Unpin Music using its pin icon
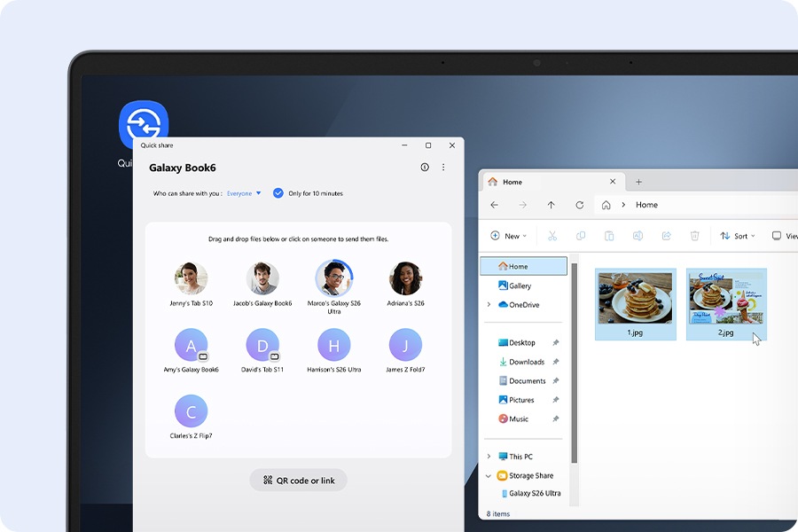 555,419
